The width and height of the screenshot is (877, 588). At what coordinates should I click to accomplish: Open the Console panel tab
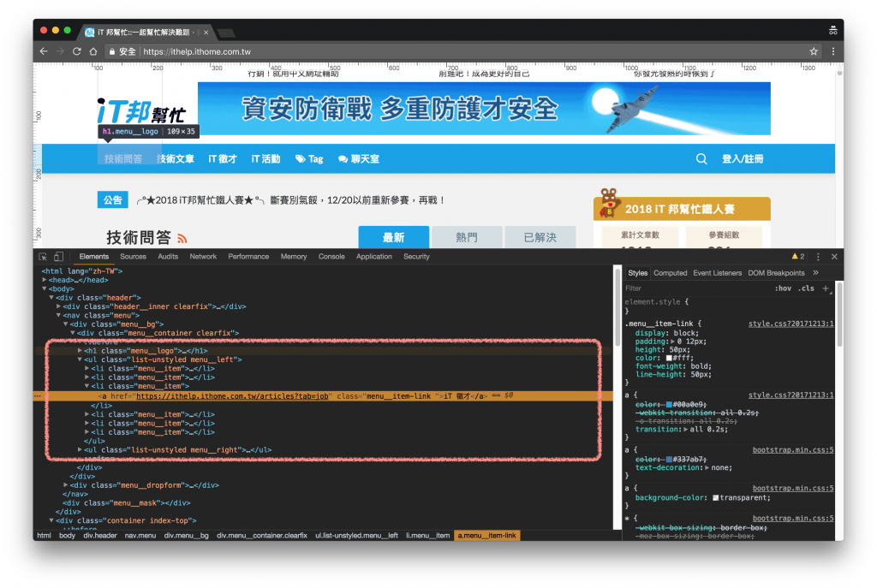coord(331,257)
